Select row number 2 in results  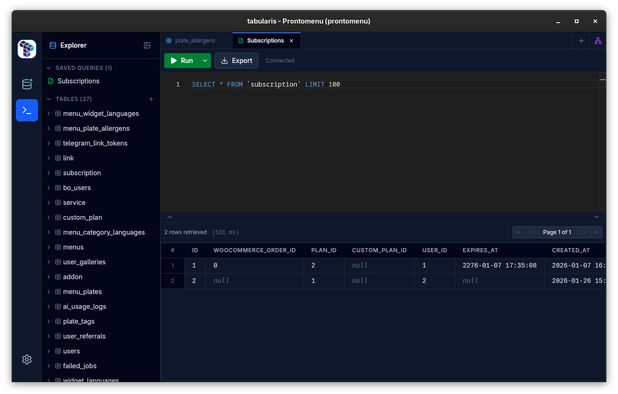[172, 281]
